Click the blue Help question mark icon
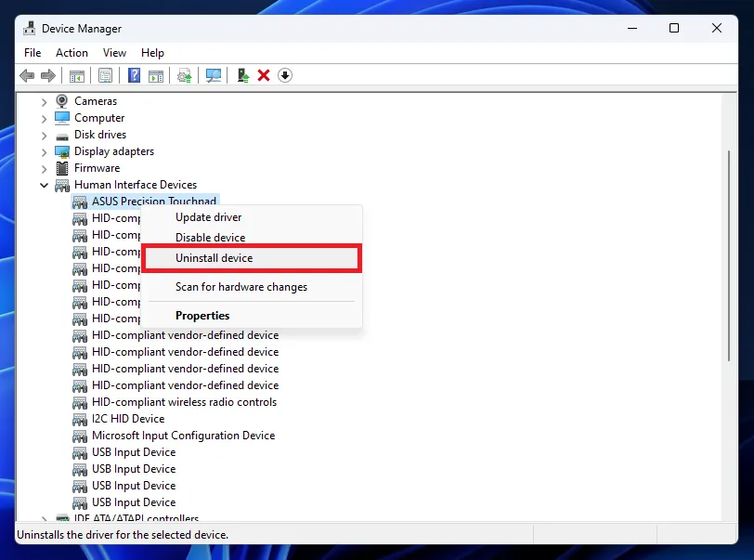The image size is (754, 560). pyautogui.click(x=134, y=75)
